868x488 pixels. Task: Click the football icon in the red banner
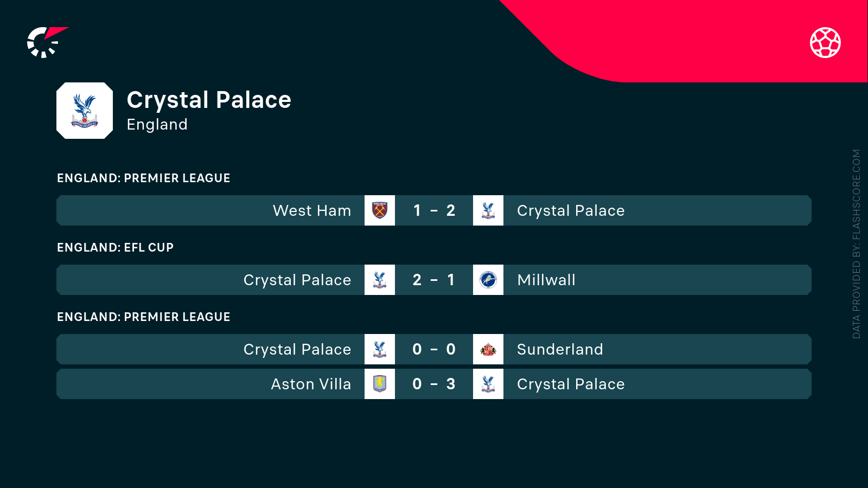(825, 42)
